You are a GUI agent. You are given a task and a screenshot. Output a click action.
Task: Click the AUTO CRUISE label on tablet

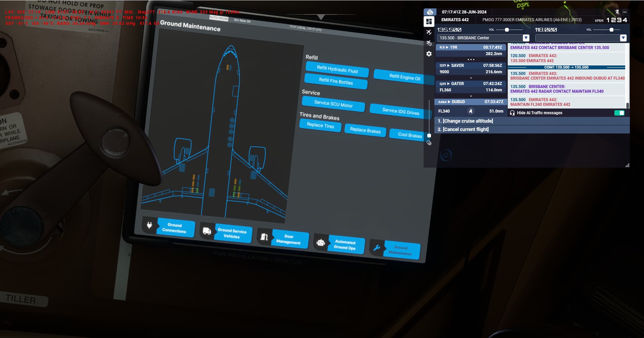click(x=219, y=18)
